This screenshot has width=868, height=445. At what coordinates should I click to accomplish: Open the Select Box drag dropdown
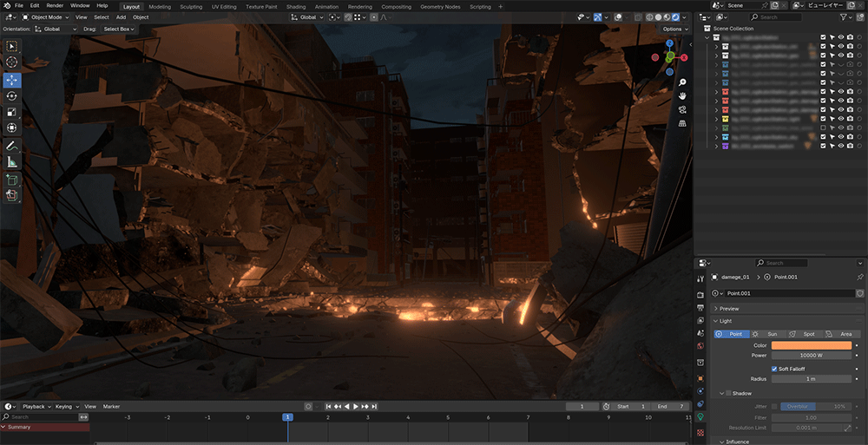tap(119, 29)
